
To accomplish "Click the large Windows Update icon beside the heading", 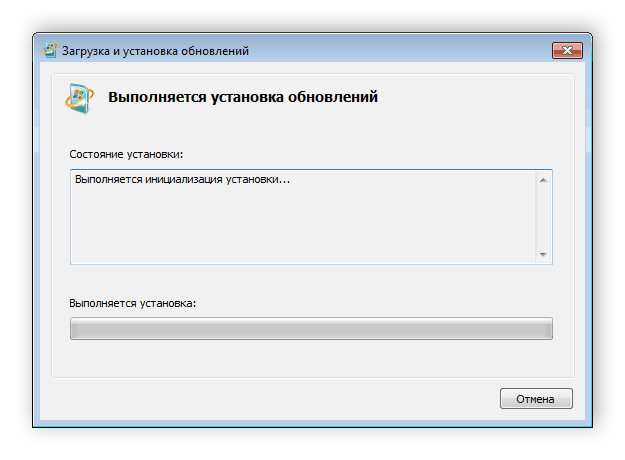I will [77, 97].
